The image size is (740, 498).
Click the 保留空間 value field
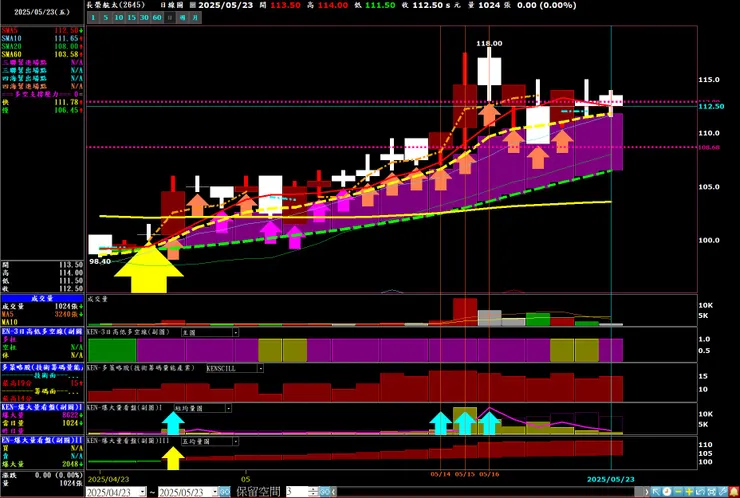(x=297, y=492)
